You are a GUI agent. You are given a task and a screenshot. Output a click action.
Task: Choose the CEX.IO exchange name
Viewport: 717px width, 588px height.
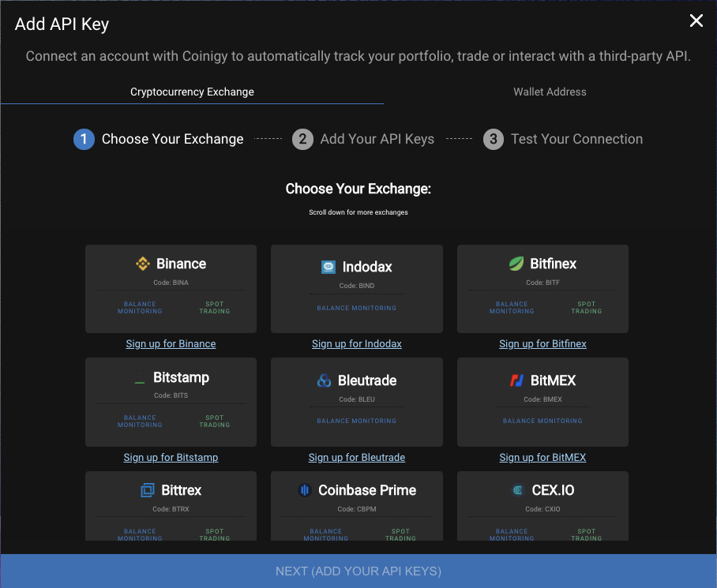point(553,490)
